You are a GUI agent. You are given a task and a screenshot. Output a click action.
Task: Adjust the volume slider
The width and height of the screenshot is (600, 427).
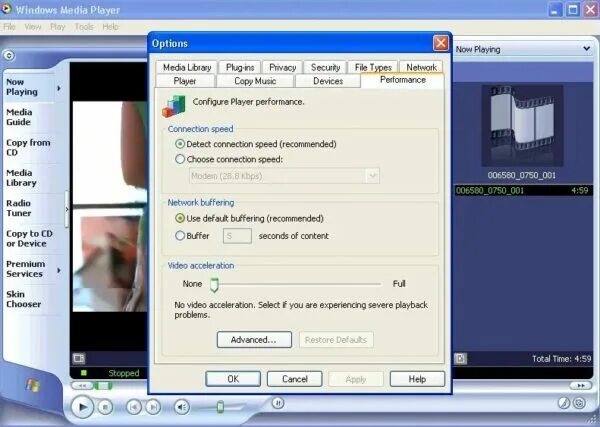[220, 407]
